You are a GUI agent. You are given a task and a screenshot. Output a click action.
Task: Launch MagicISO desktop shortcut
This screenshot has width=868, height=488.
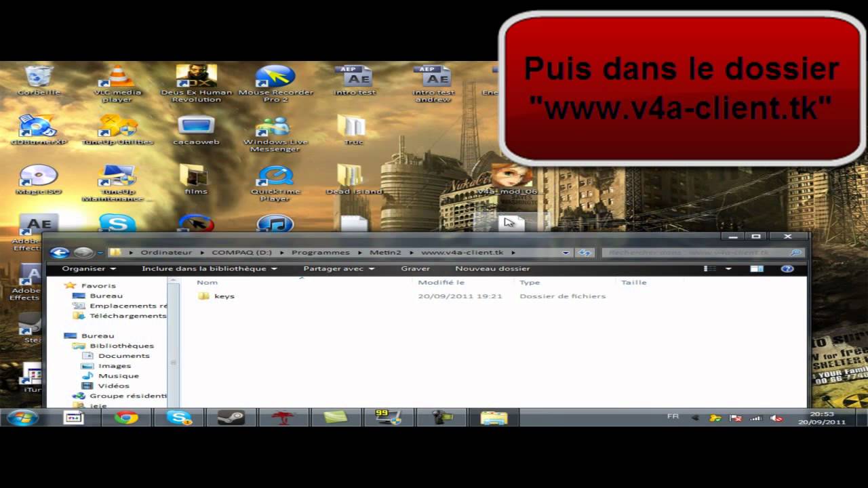click(x=39, y=180)
